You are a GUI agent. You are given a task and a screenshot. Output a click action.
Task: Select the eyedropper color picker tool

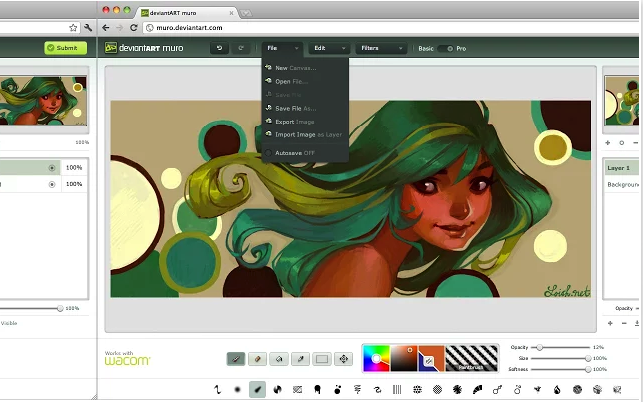click(300, 359)
